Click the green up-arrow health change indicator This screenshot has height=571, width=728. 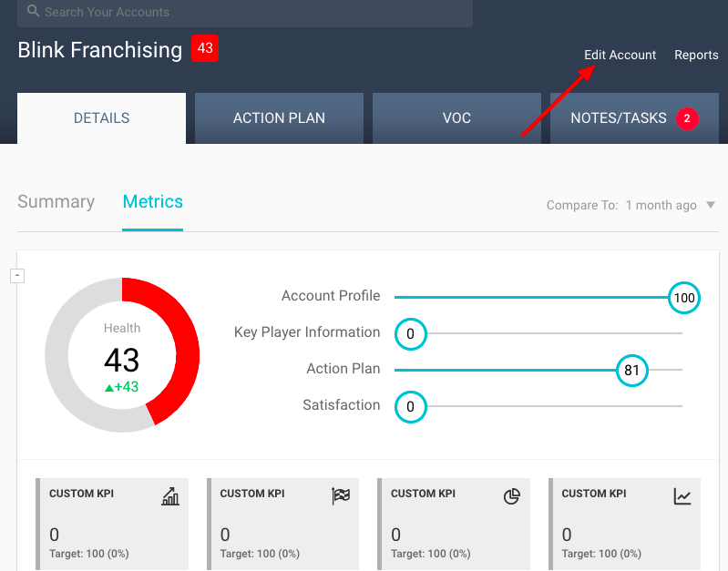click(109, 387)
